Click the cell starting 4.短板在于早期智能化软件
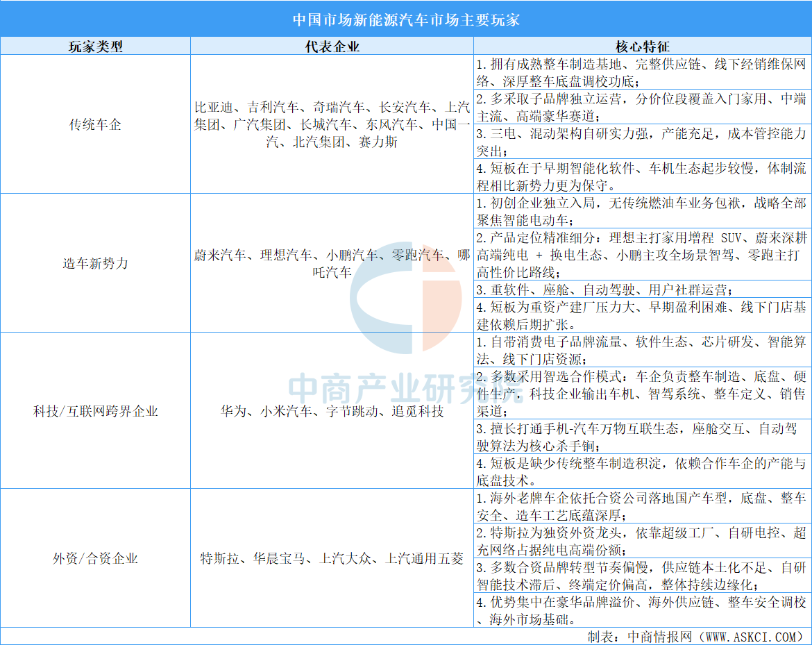The height and width of the screenshot is (645, 812). click(x=642, y=176)
